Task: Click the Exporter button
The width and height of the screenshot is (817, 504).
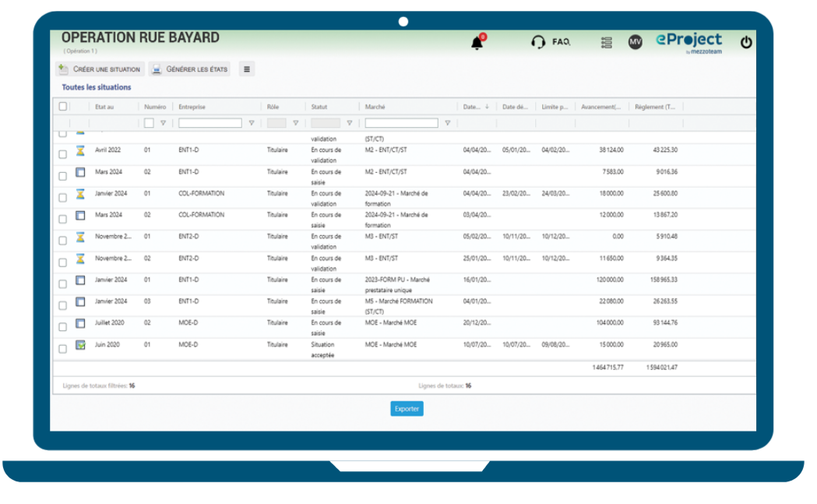Action: coord(407,409)
